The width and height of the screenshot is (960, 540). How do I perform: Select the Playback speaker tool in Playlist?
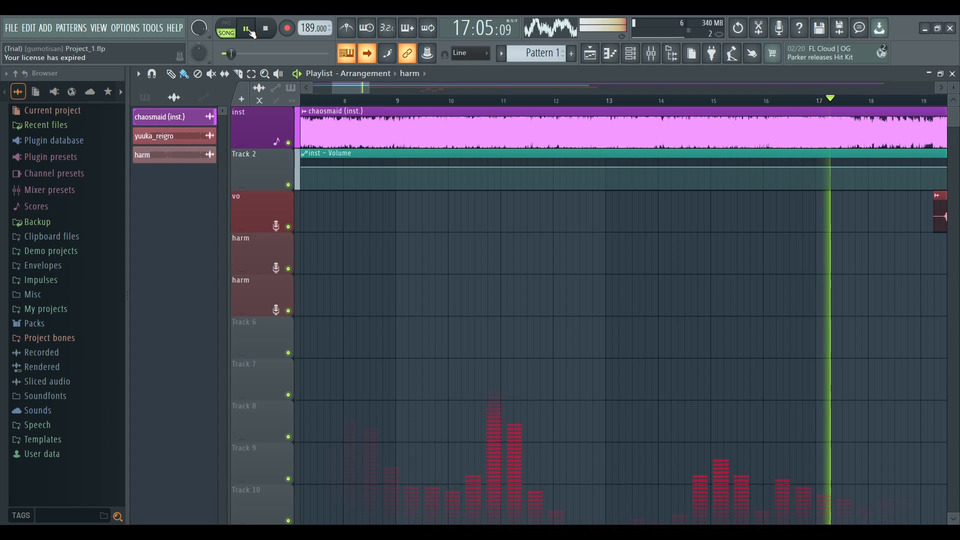(278, 73)
